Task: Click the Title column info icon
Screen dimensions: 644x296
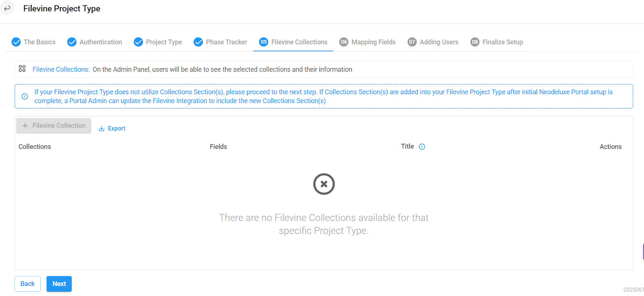Action: [x=422, y=147]
